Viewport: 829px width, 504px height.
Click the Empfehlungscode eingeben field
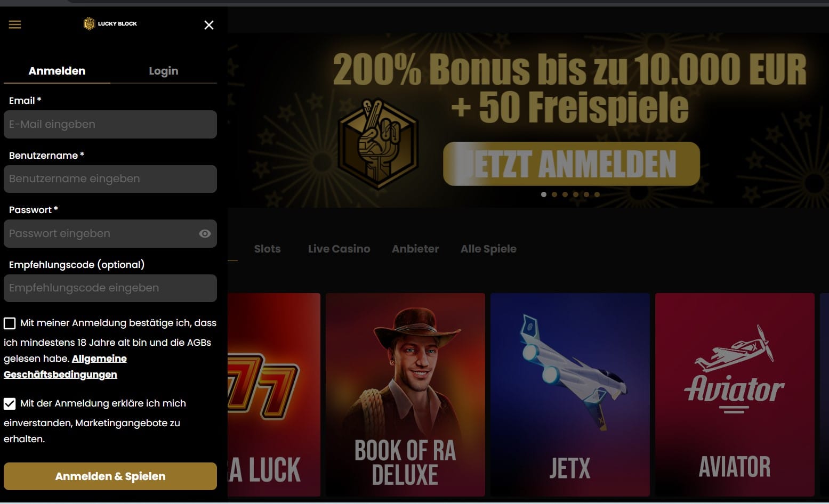click(x=110, y=288)
